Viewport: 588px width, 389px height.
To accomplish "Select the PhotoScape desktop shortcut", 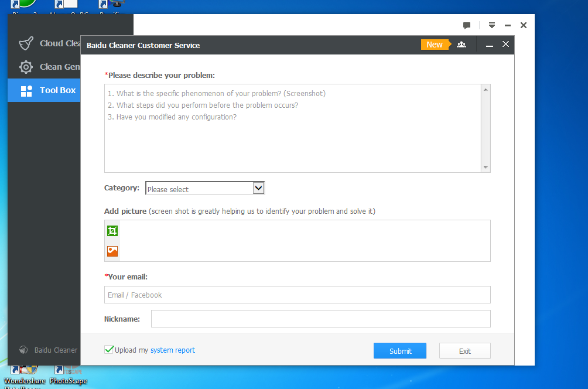I will (x=69, y=375).
